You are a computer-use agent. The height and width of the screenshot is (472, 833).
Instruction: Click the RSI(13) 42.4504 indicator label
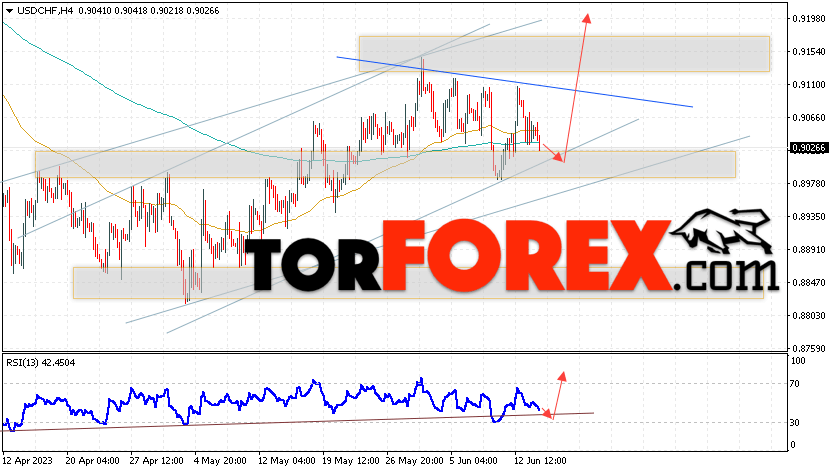40,363
